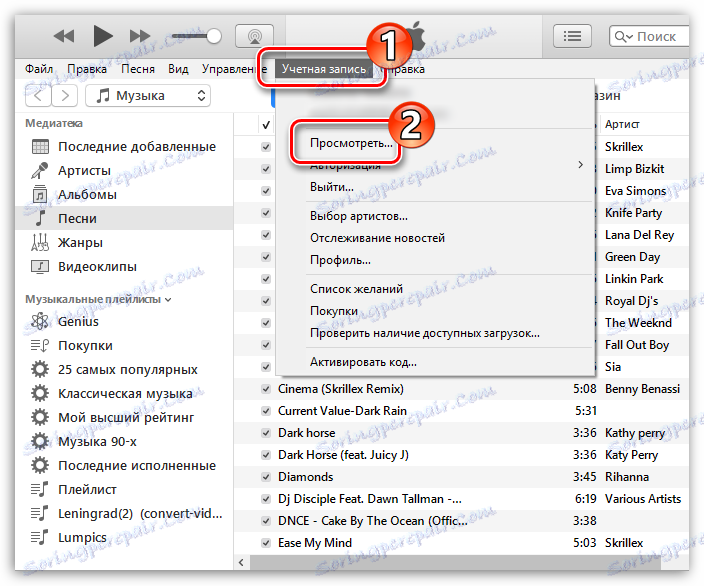Uncheck DNCE - Cake By The Ocean checkbox
Viewport: 704px width, 586px height.
266,521
